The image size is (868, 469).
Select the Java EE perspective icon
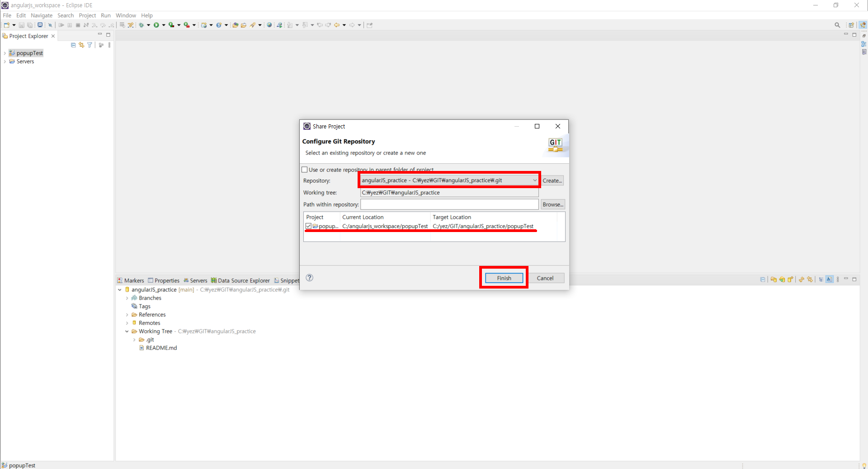coord(863,25)
